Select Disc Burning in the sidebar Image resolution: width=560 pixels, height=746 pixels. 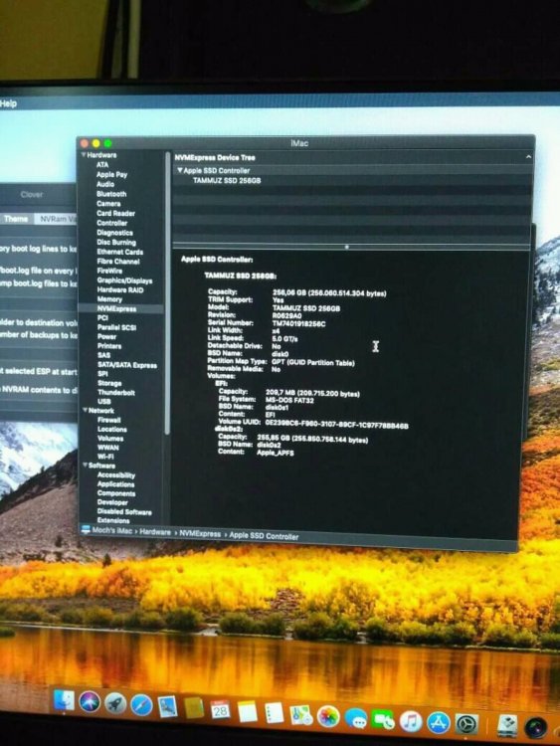pos(116,242)
